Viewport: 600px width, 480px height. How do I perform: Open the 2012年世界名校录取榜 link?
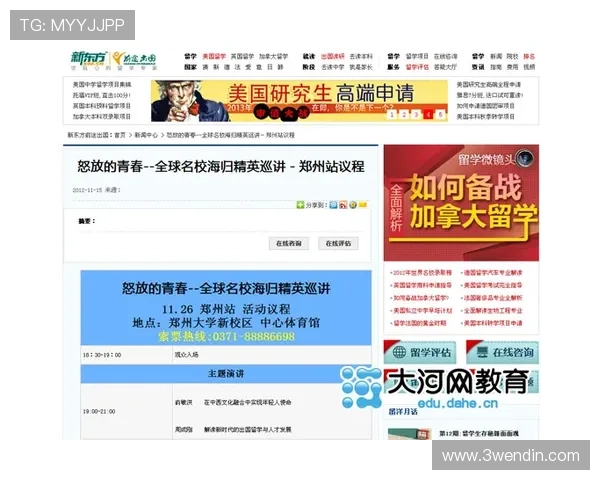click(x=421, y=273)
